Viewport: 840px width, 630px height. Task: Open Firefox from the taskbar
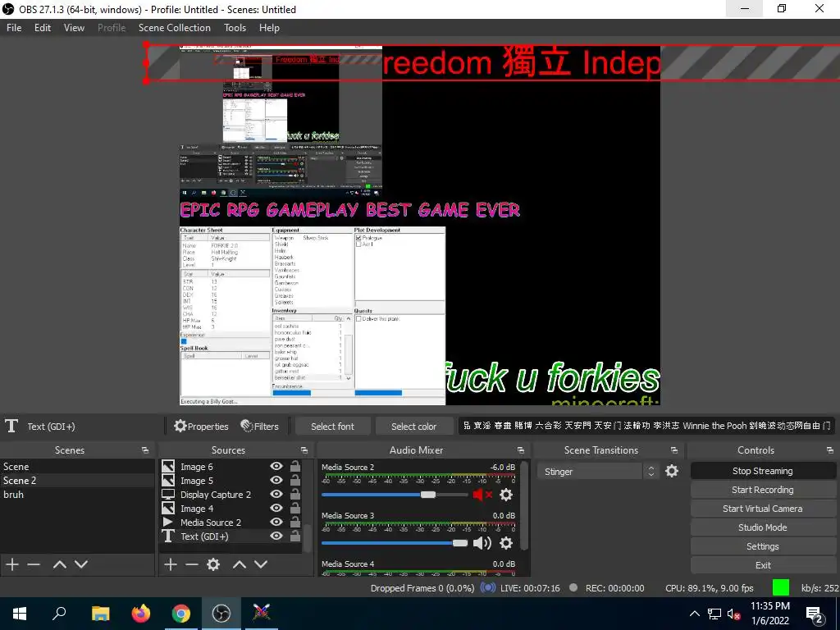141,614
